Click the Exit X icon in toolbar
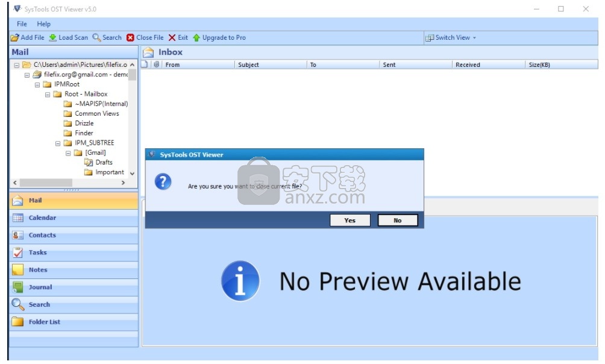The image size is (605, 364). click(x=172, y=38)
